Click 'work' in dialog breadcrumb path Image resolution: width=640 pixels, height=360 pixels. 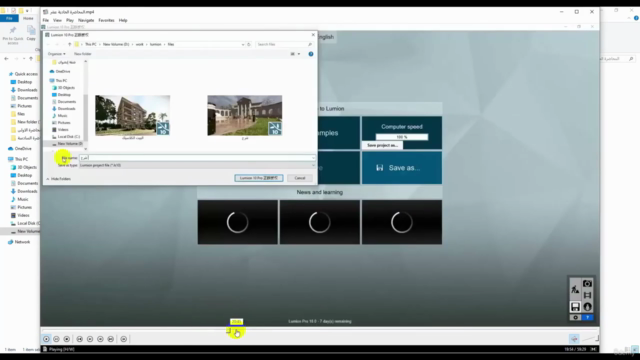pos(140,44)
